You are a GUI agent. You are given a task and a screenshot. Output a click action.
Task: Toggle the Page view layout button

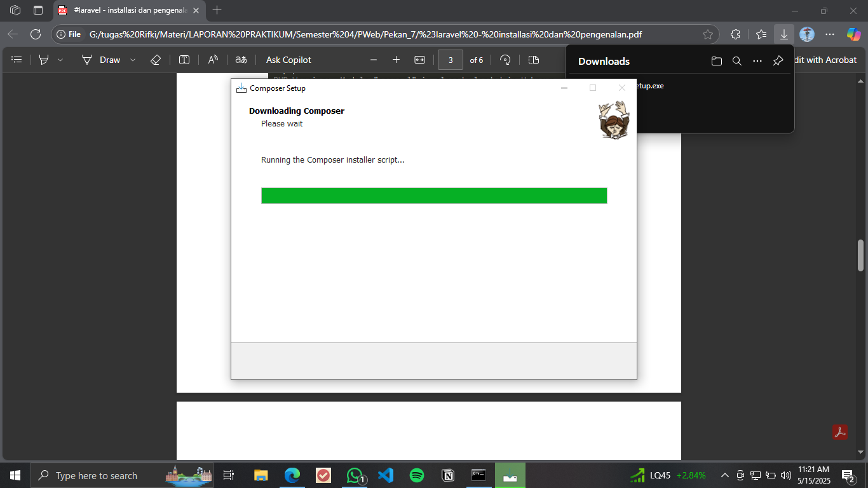pyautogui.click(x=534, y=60)
